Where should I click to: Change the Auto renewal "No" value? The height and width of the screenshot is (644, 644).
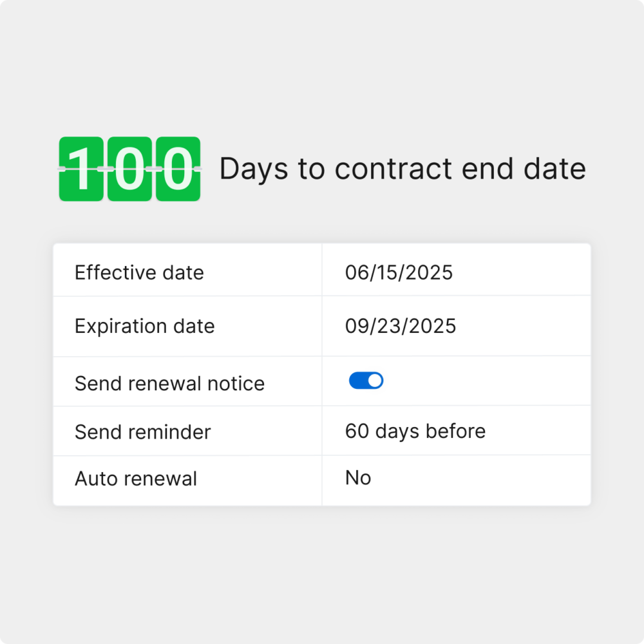pos(358,478)
